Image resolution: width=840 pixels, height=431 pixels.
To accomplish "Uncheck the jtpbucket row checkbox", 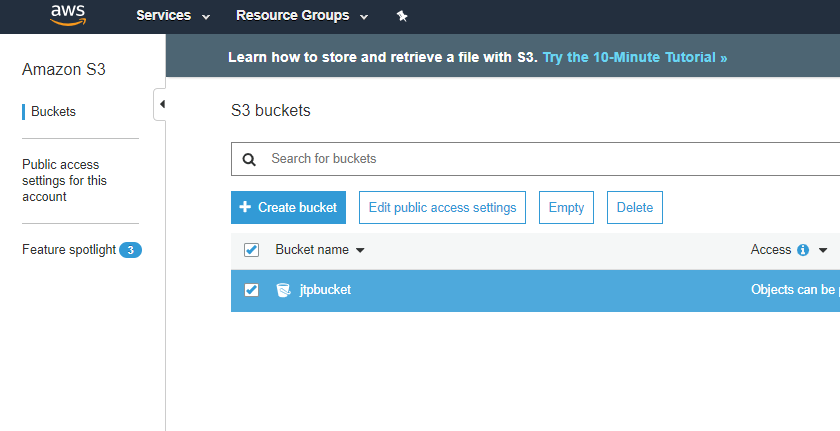I will click(x=251, y=290).
